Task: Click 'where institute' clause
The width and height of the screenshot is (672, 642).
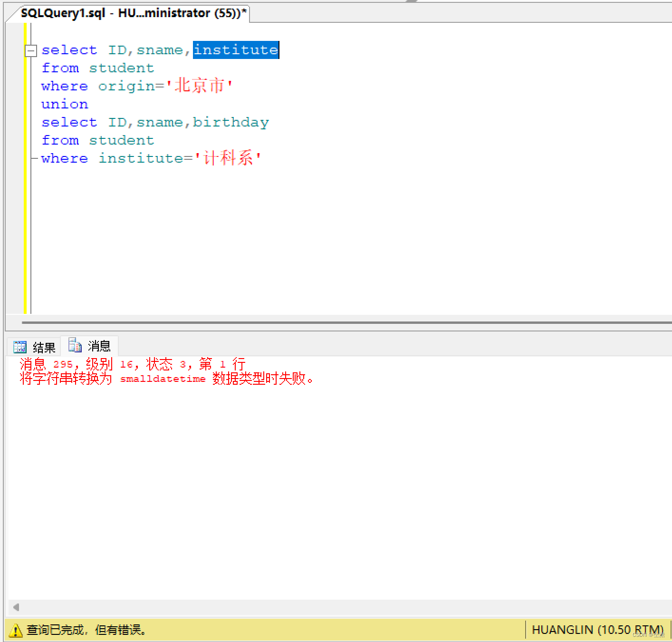Action: 151,158
